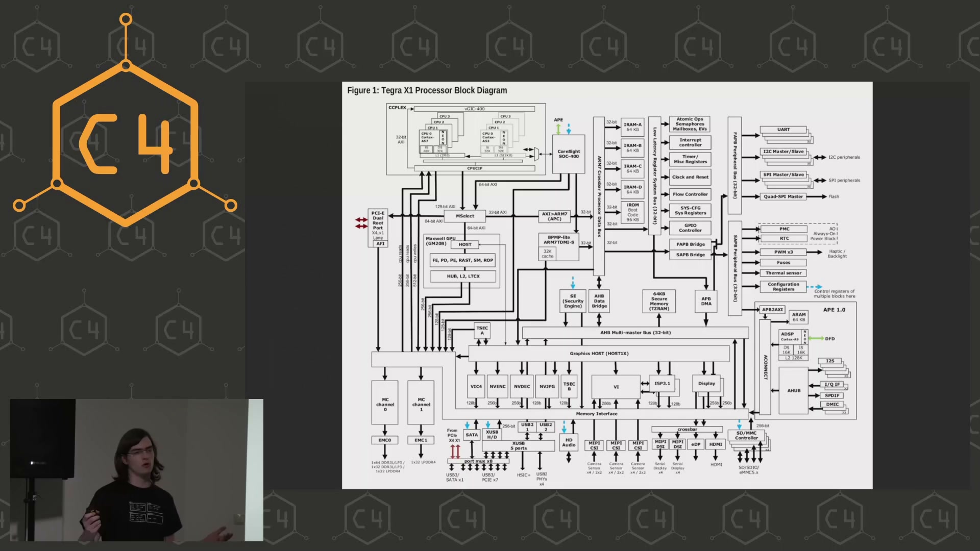This screenshot has width=980, height=551.
Task: Click the 'HUB, L2, LTCX' block
Action: pos(463,276)
